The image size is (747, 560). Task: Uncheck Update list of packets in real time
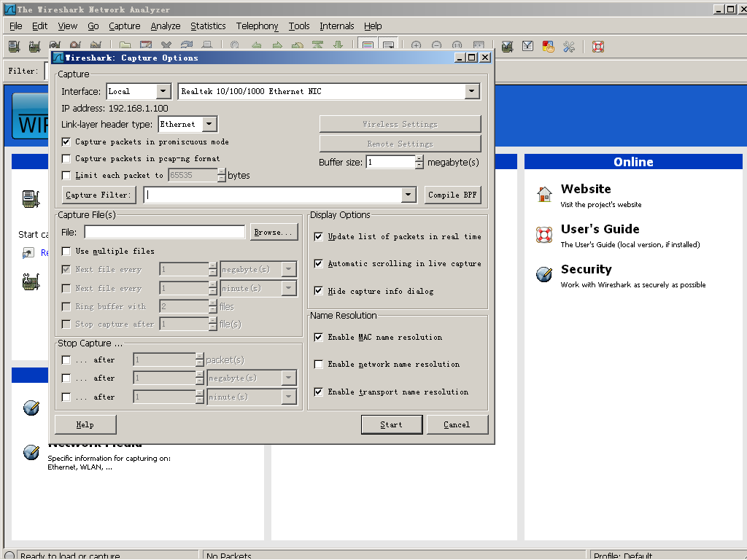point(319,237)
